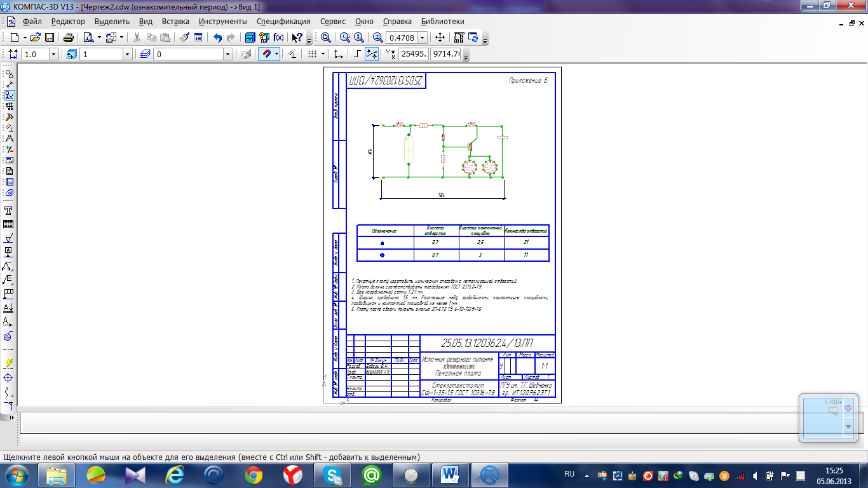Select the Text input tool
Image resolution: width=868 pixels, height=488 pixels.
pyautogui.click(x=9, y=210)
